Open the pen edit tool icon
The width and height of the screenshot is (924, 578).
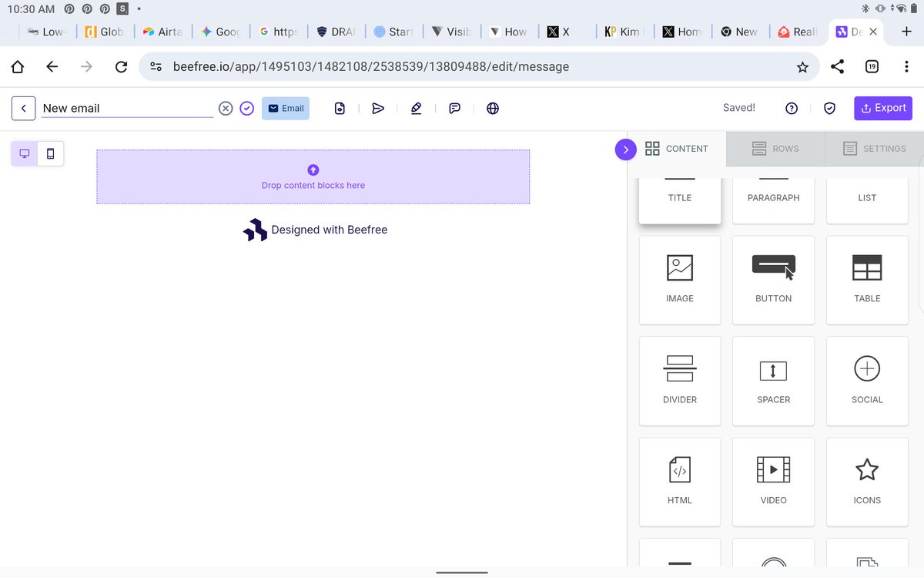pyautogui.click(x=417, y=109)
